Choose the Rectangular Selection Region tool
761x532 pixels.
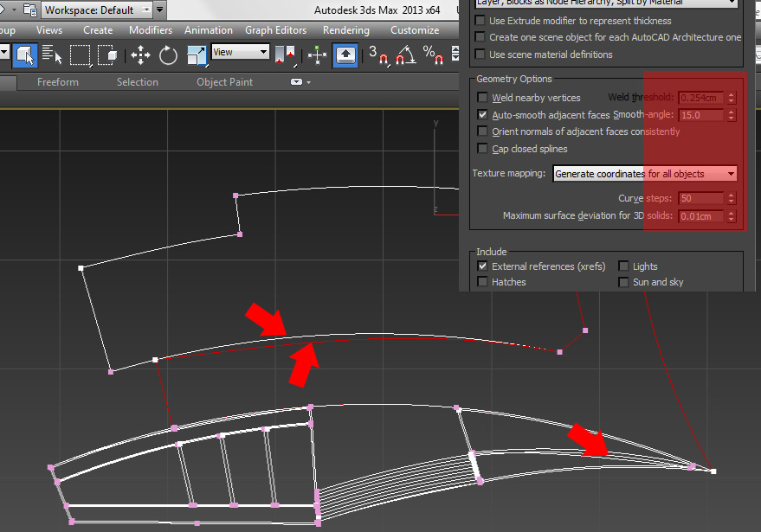81,55
